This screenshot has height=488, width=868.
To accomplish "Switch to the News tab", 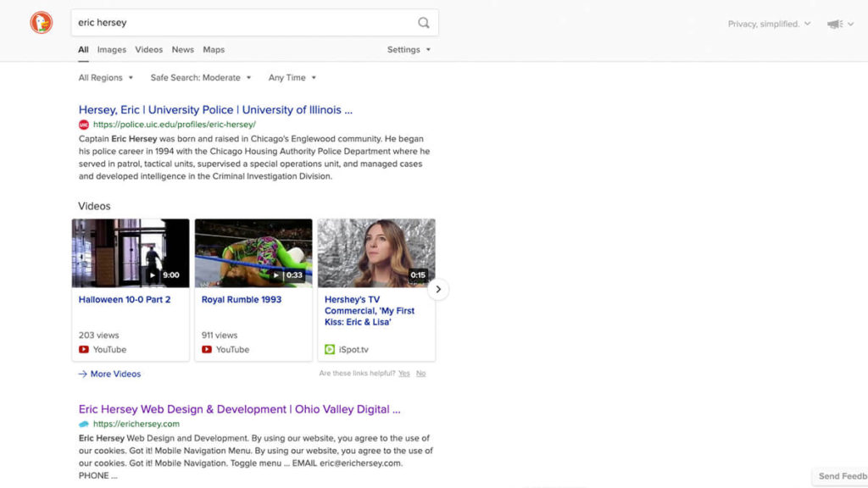I will pos(182,50).
